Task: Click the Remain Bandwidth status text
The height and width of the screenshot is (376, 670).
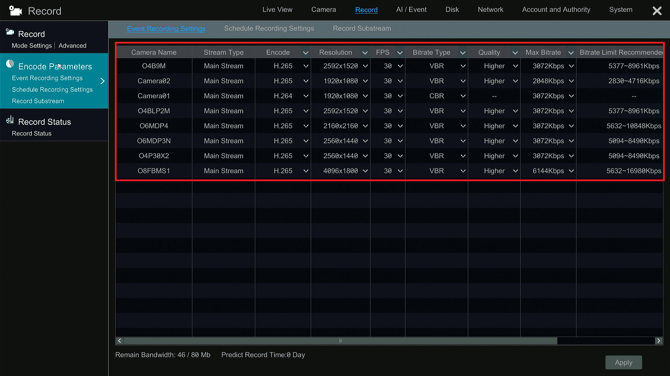Action: pyautogui.click(x=162, y=355)
